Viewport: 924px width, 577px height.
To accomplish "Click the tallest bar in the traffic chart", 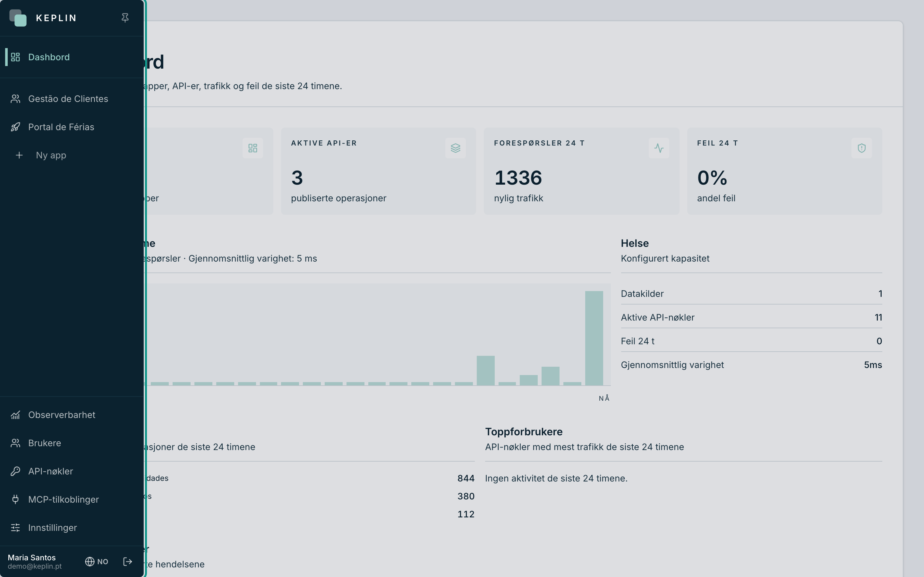I will [x=594, y=338].
